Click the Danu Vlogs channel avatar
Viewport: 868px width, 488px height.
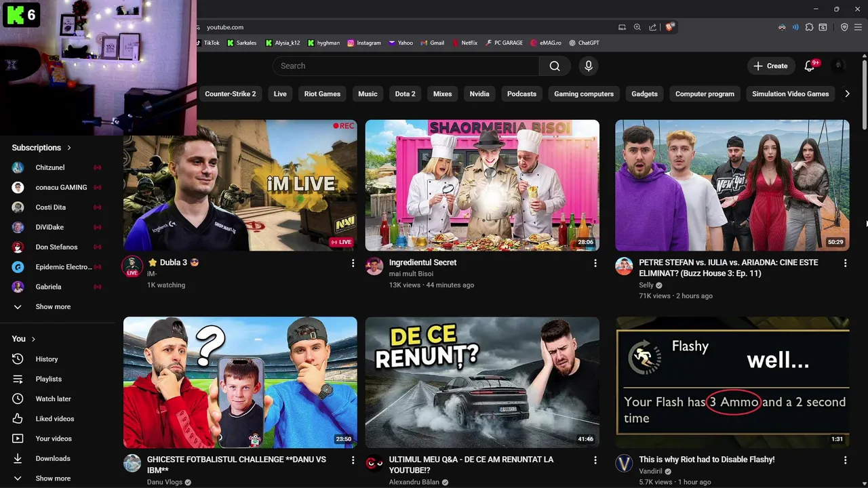(132, 464)
